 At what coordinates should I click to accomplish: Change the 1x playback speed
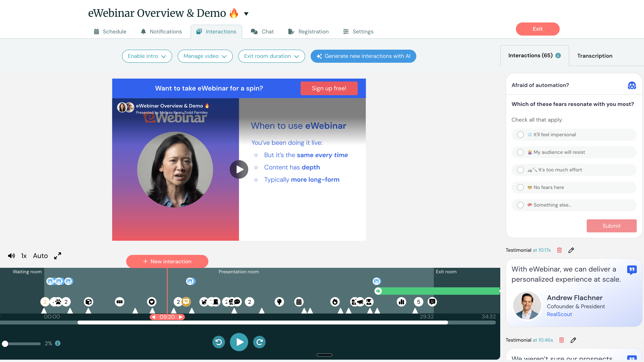(x=24, y=256)
